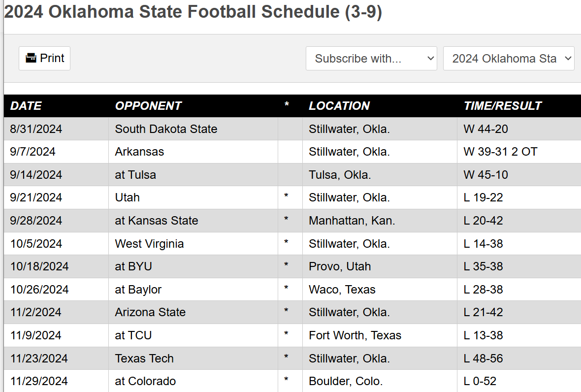
Task: Click the printer icon in Print button
Action: (31, 58)
